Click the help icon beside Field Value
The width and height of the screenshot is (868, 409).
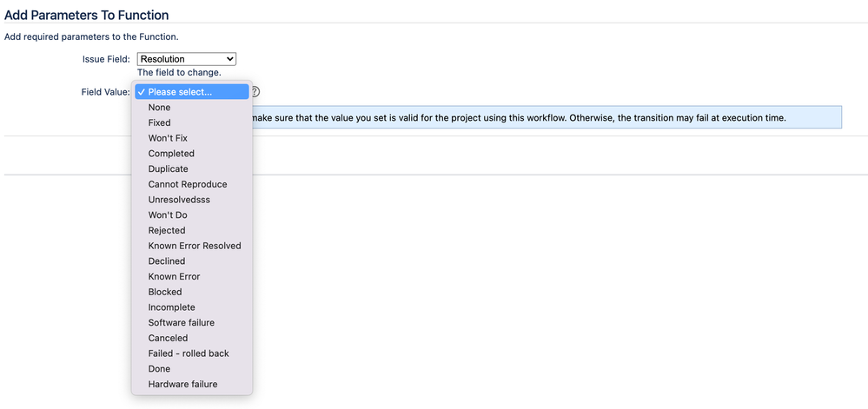[x=255, y=92]
